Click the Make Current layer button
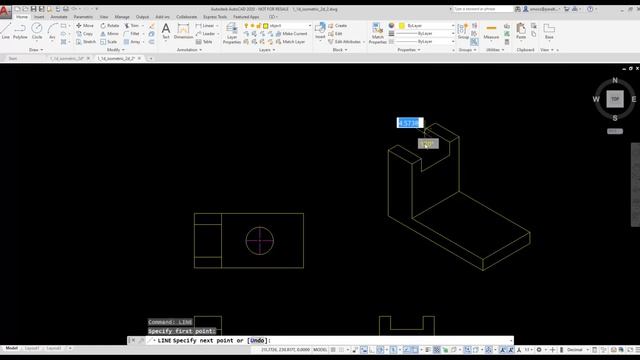The image size is (640, 360). (291, 33)
